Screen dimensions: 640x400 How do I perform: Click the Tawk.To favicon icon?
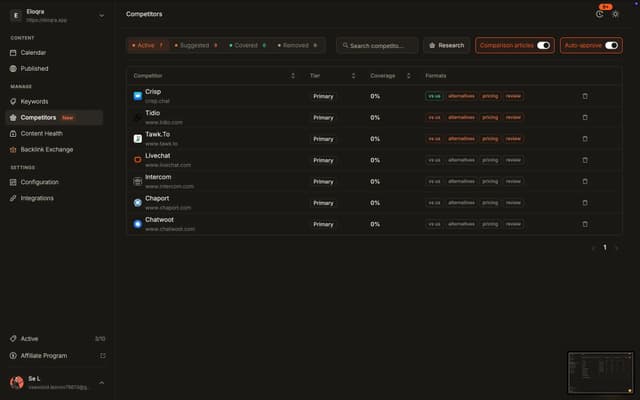click(138, 139)
